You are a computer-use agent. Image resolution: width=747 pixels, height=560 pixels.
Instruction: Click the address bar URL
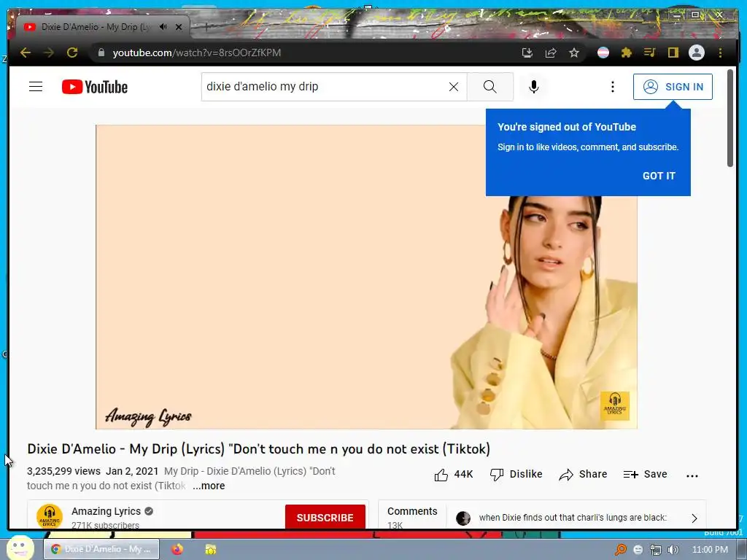click(197, 52)
